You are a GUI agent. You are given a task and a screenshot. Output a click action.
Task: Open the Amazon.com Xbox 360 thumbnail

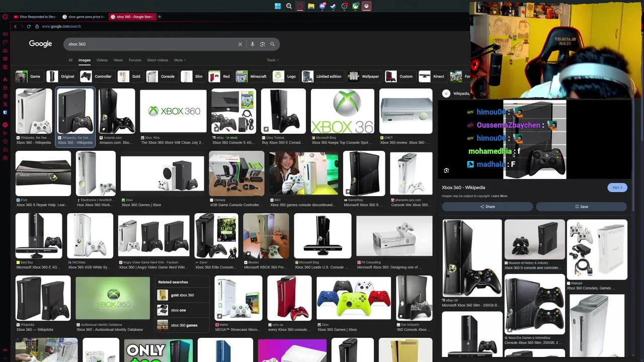[117, 111]
